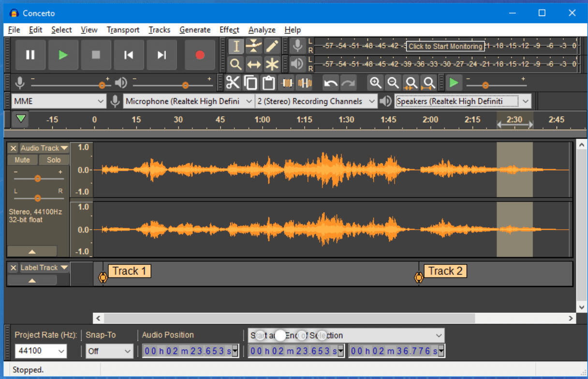588x379 pixels.
Task: Open the Analyze menu
Action: (262, 29)
